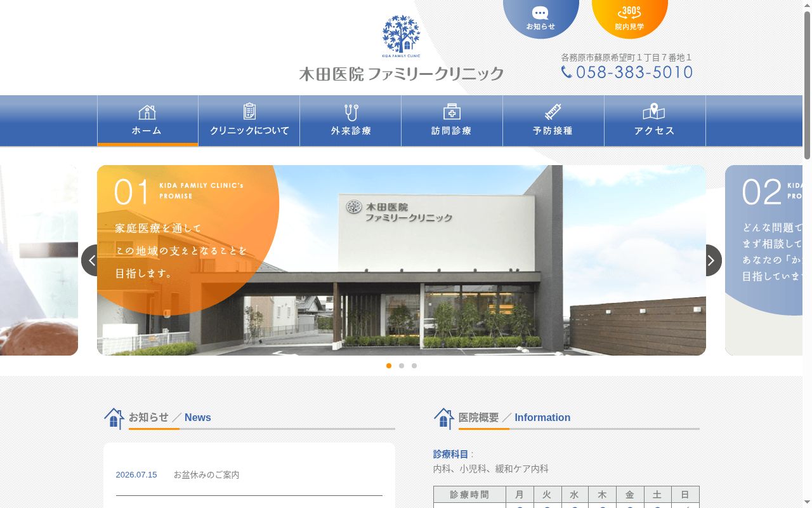Screen dimensions: 812x508
Task: Click the 01 slide clinic building image
Action: pos(402,260)
